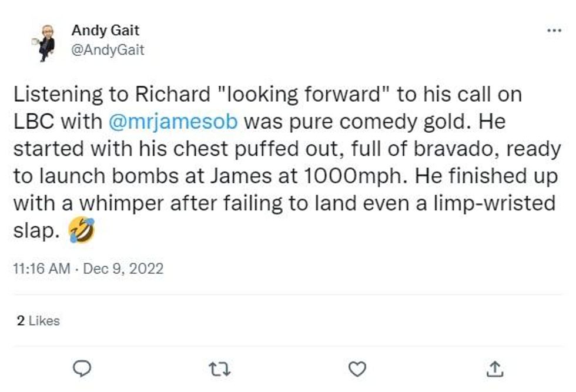This screenshot has width=576, height=392.
Task: Click the rolling laughing emoji
Action: pyautogui.click(x=81, y=231)
